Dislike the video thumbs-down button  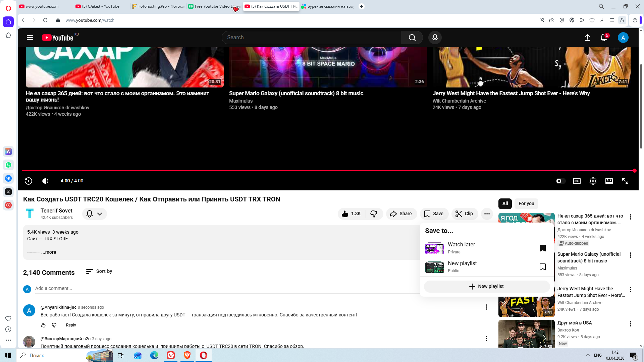click(374, 214)
